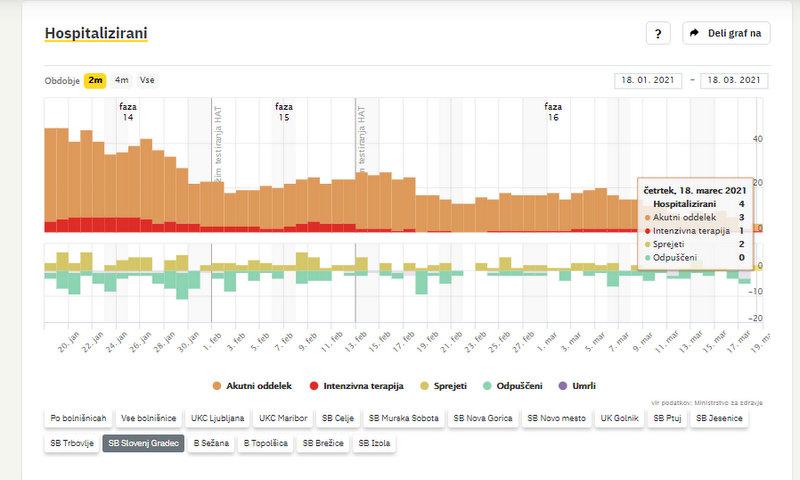The image size is (800, 480).
Task: Switch period to 4m
Action: click(121, 80)
